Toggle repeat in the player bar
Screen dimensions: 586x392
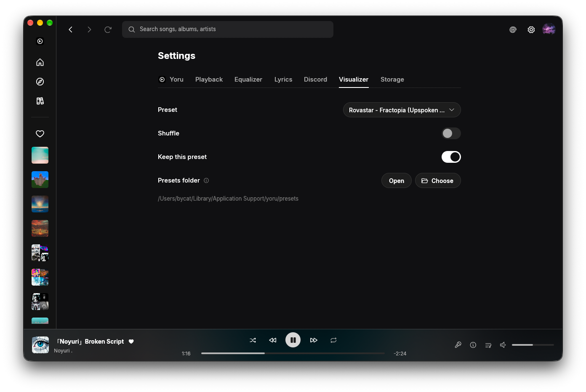[333, 340]
